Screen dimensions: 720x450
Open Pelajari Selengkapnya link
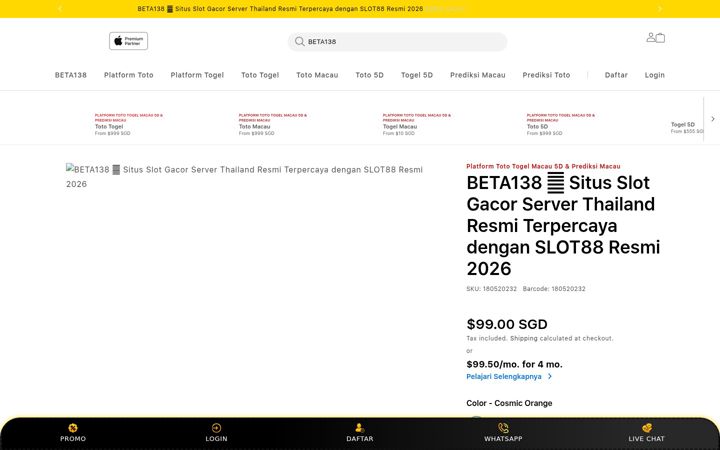tap(509, 377)
